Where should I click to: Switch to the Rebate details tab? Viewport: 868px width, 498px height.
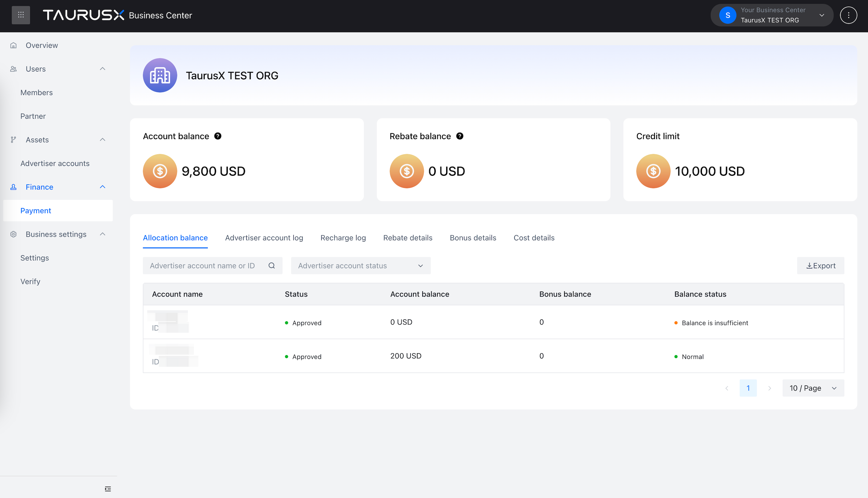[x=407, y=238]
